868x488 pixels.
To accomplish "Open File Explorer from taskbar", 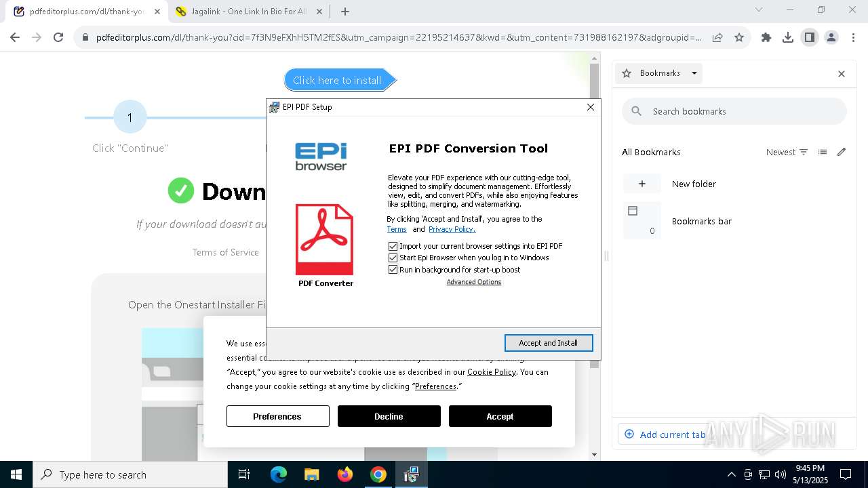I will coord(311,474).
